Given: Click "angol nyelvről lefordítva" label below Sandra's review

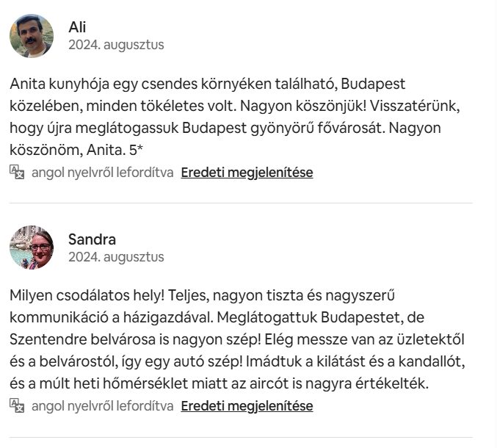Looking at the screenshot, I should pos(102,405).
